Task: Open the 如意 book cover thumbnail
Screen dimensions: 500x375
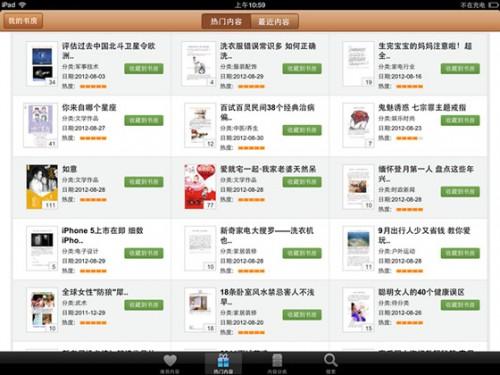Action: pyautogui.click(x=42, y=187)
